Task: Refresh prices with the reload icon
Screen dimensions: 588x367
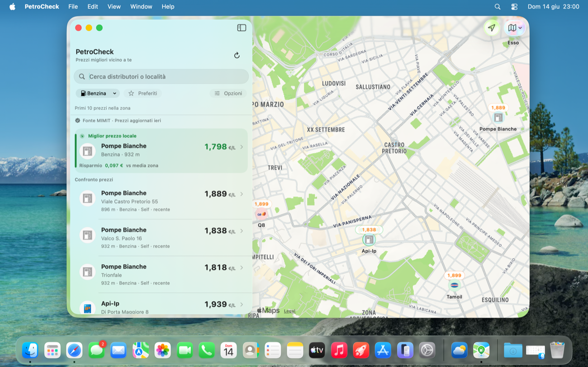Action: coord(237,55)
